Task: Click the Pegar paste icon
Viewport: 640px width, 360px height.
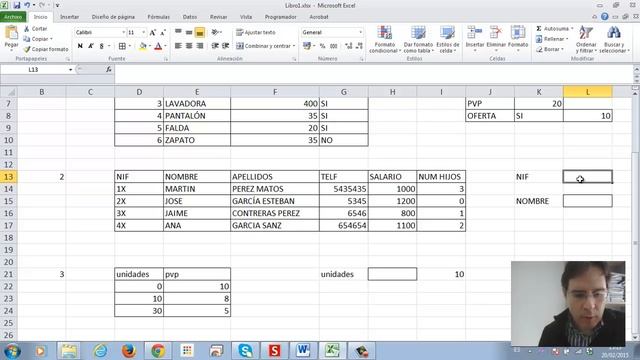Action: coord(11,33)
